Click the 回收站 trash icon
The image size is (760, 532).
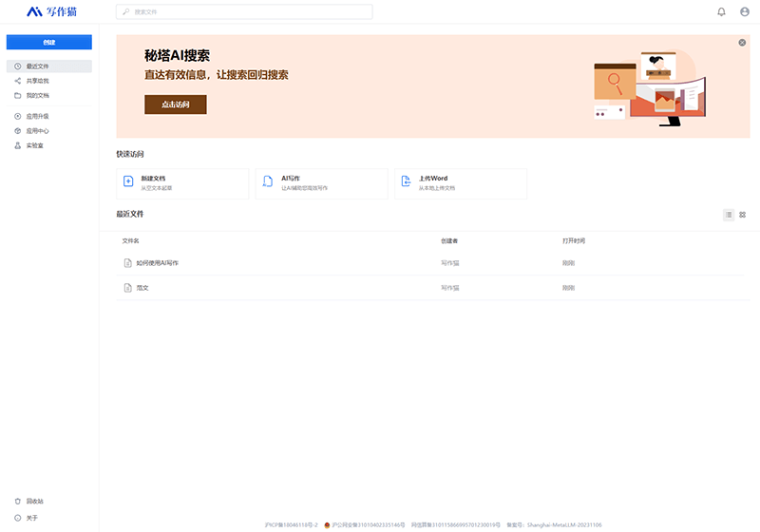click(x=18, y=501)
